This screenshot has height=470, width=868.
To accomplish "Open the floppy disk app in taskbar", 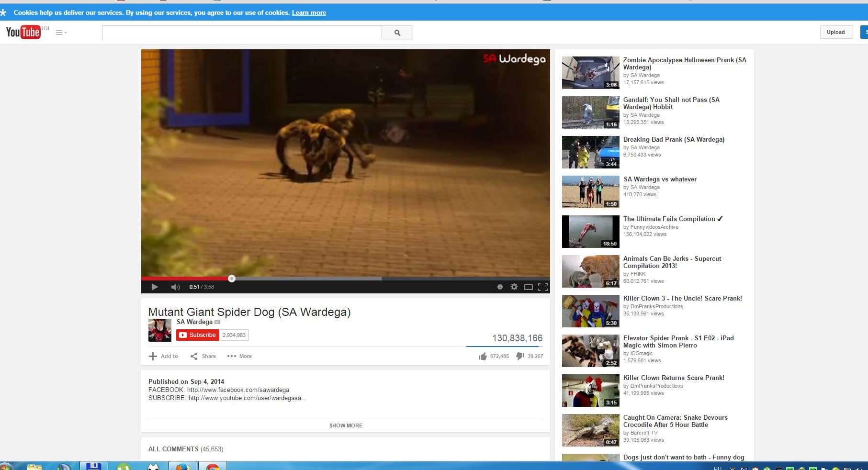I will pos(93,466).
